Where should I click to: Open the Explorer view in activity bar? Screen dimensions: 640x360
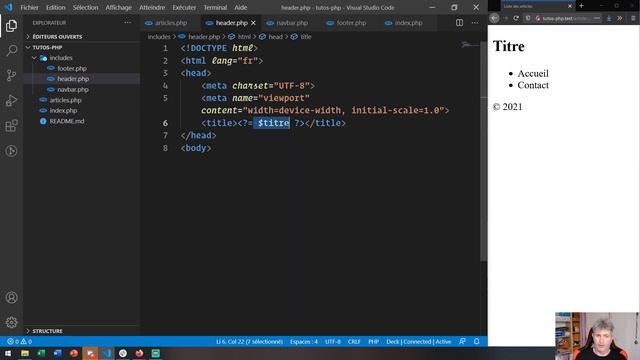click(11, 26)
